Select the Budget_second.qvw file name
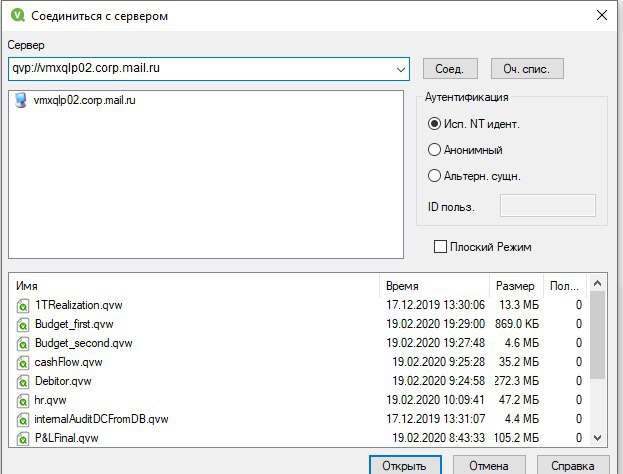Image resolution: width=623 pixels, height=474 pixels. (84, 343)
